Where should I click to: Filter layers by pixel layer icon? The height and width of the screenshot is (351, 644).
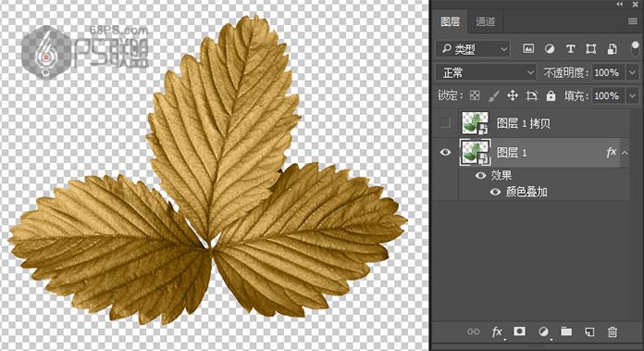click(528, 49)
